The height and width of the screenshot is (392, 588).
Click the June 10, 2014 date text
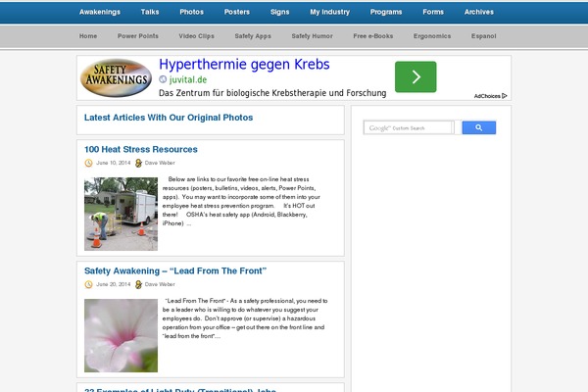pos(114,163)
